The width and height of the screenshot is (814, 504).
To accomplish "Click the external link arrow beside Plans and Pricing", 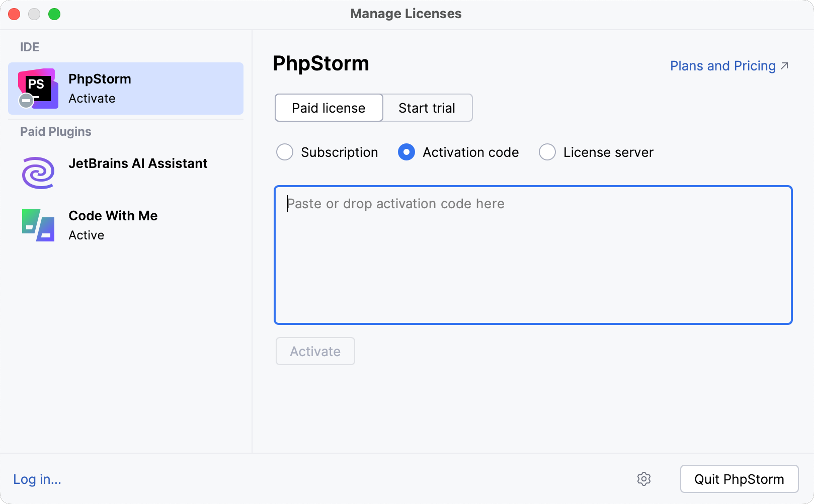I will 784,65.
